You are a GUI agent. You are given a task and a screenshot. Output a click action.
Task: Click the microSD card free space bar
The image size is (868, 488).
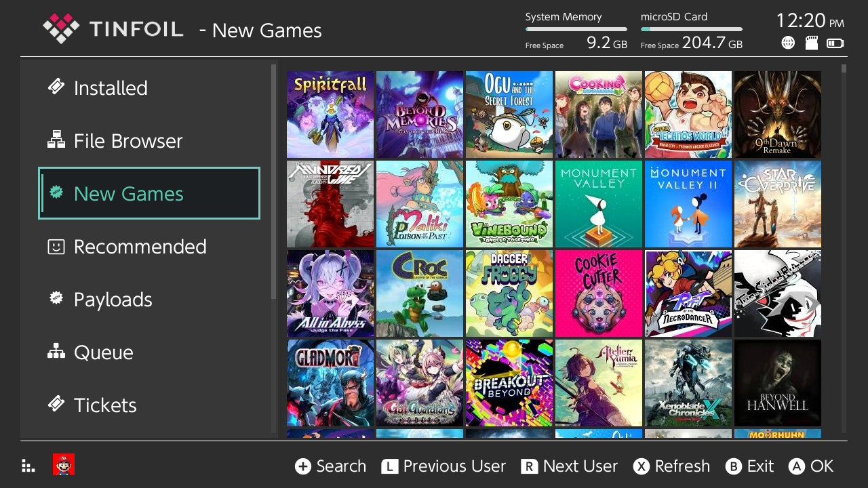pos(692,29)
